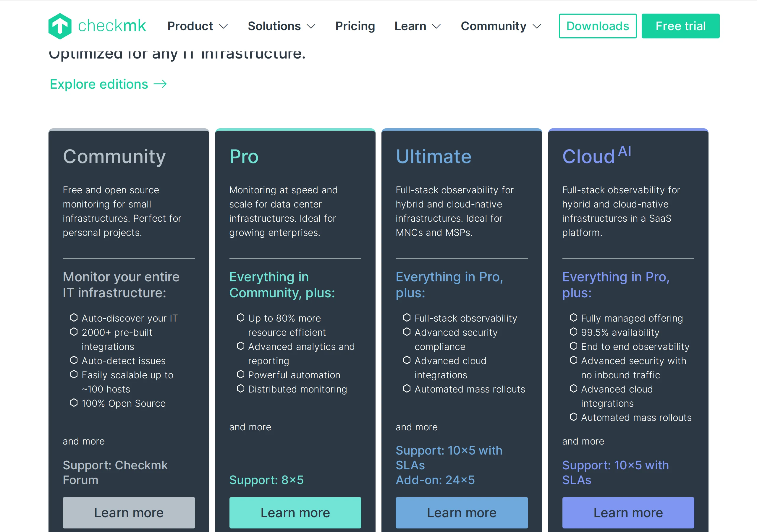This screenshot has height=532, width=757.
Task: Click the 100% Open Source text
Action: (124, 403)
